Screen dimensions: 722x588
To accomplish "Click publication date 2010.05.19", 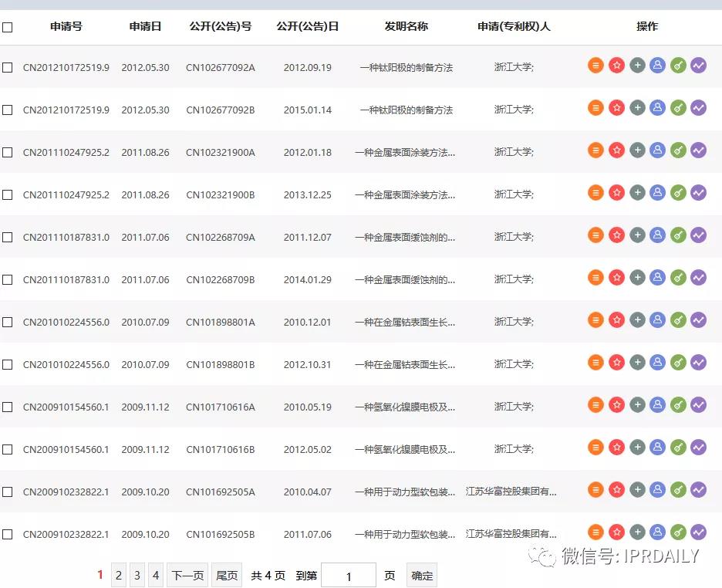I will (x=308, y=407).
